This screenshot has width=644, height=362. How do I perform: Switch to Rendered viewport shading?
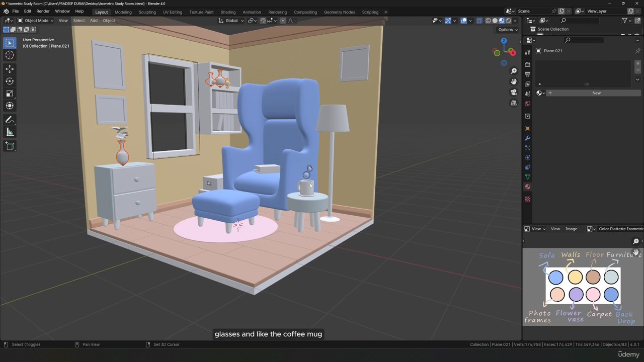coord(508,21)
